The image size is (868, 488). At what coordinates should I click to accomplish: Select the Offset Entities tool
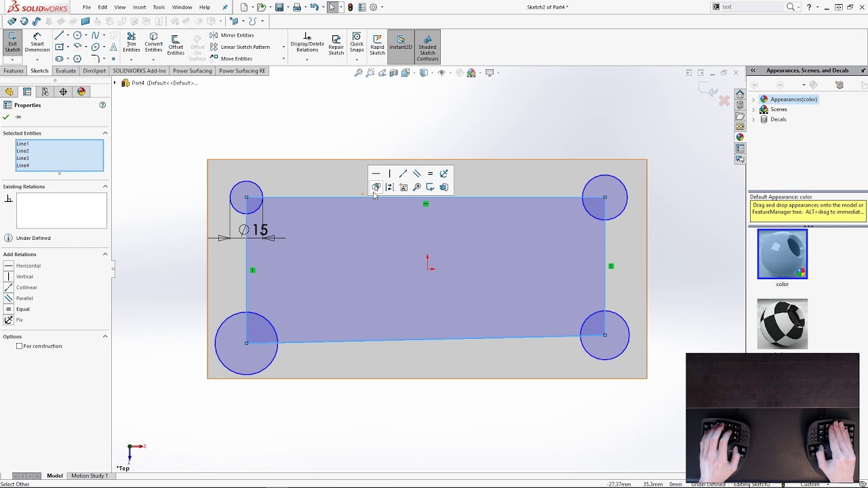(176, 45)
